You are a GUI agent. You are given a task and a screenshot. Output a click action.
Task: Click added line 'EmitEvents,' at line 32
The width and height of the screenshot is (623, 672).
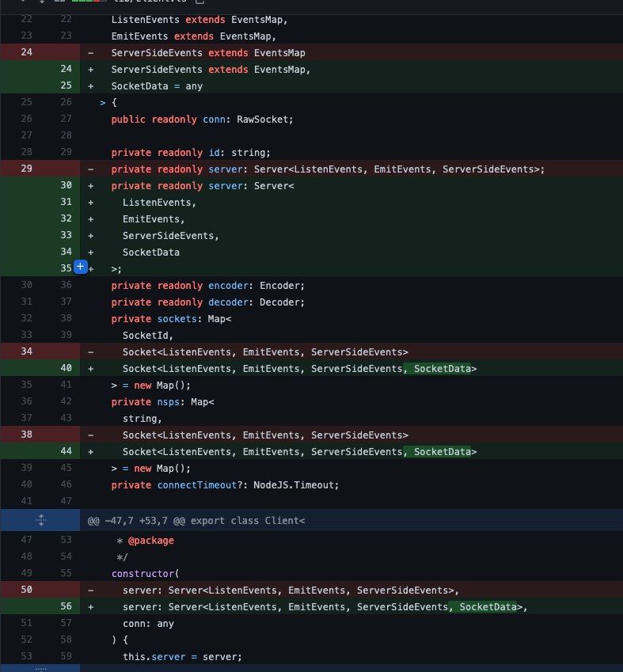(x=154, y=219)
